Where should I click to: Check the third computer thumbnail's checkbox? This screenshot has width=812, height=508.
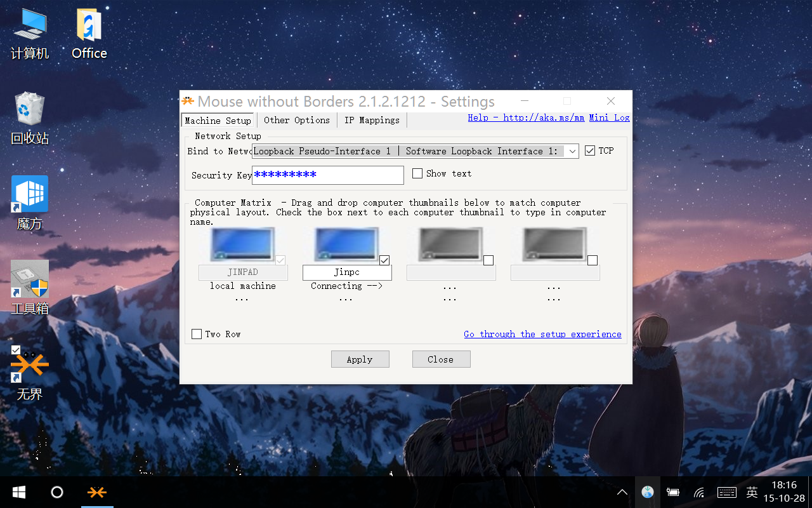tap(488, 260)
